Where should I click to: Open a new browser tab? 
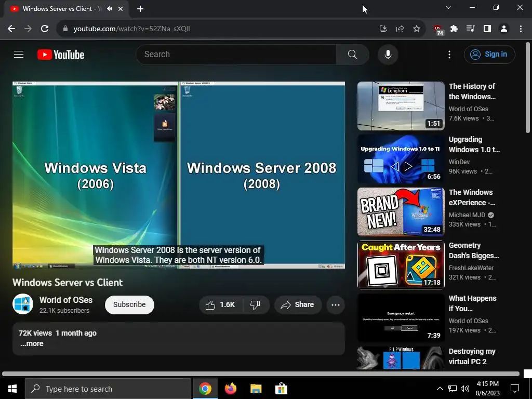[x=140, y=9]
